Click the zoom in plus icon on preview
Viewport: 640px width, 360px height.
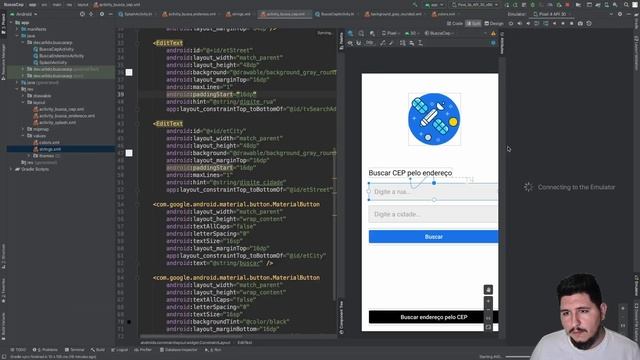(488, 301)
